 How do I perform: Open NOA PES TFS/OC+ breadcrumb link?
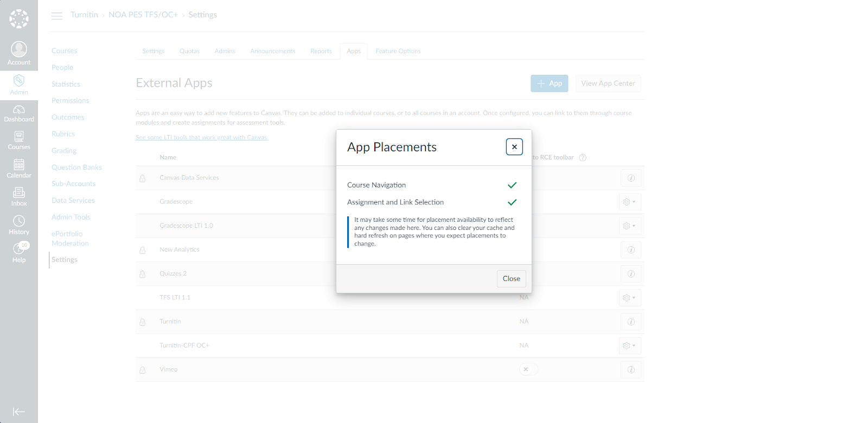pos(143,15)
